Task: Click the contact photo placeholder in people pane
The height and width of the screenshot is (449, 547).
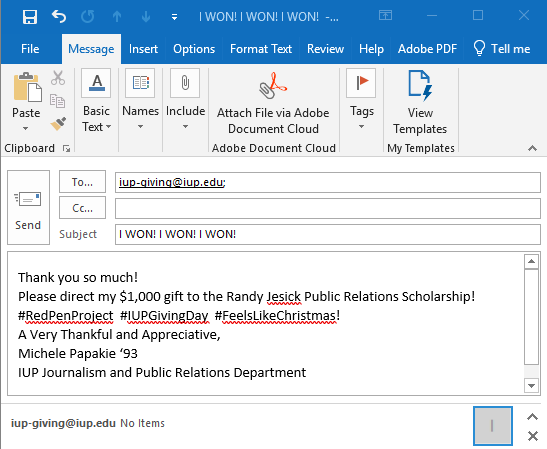Action: tap(493, 426)
